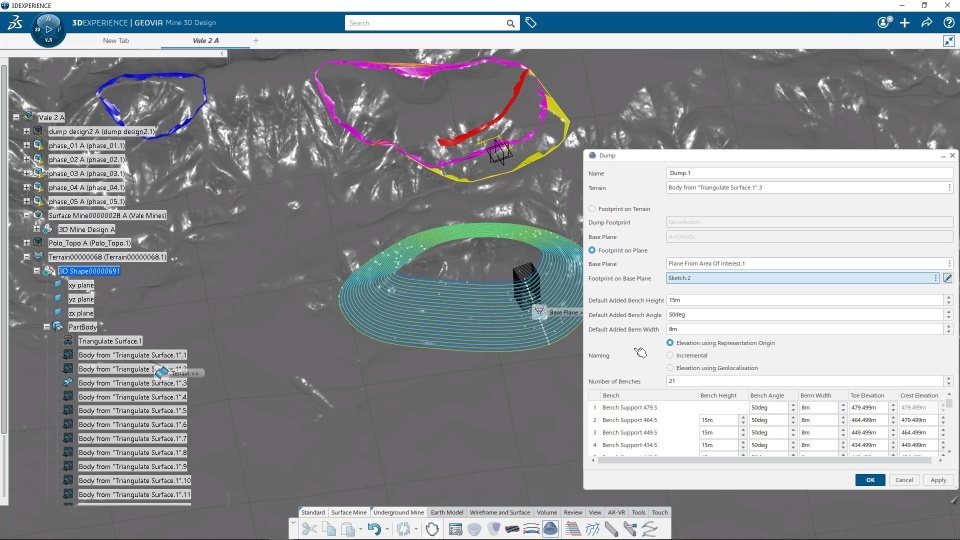Screen dimensions: 960x540
Task: Click the expand viewport icon at top right
Action: [949, 41]
